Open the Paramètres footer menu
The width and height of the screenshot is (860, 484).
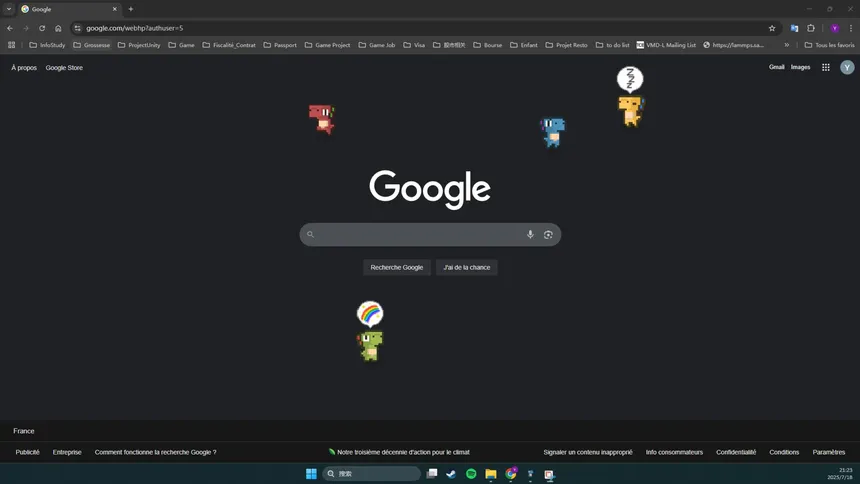point(829,452)
